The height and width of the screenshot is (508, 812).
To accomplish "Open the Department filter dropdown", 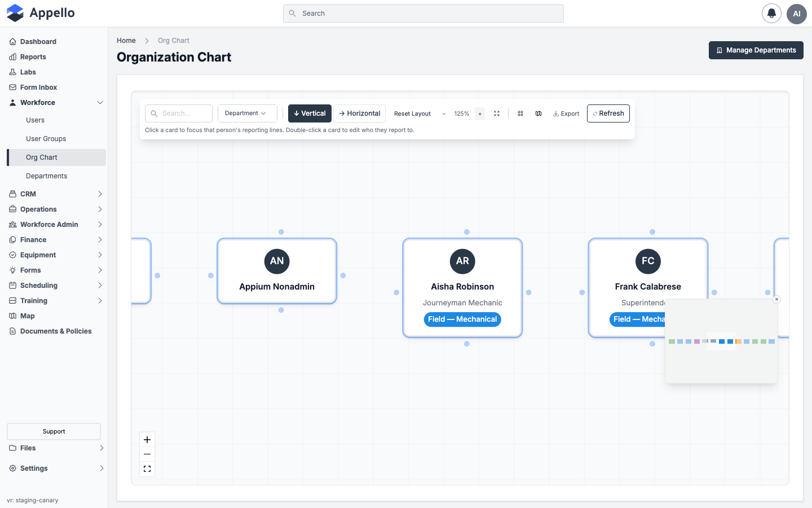I will pyautogui.click(x=248, y=113).
